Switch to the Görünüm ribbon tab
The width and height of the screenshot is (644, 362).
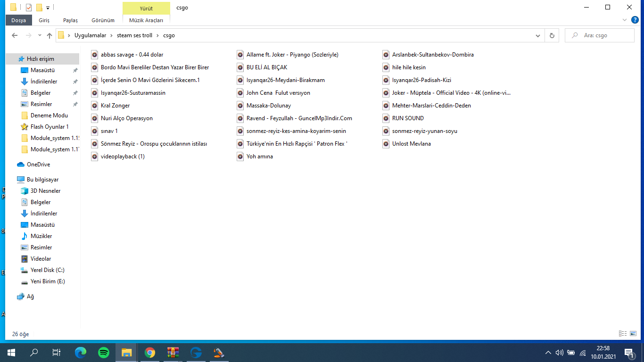coord(103,20)
